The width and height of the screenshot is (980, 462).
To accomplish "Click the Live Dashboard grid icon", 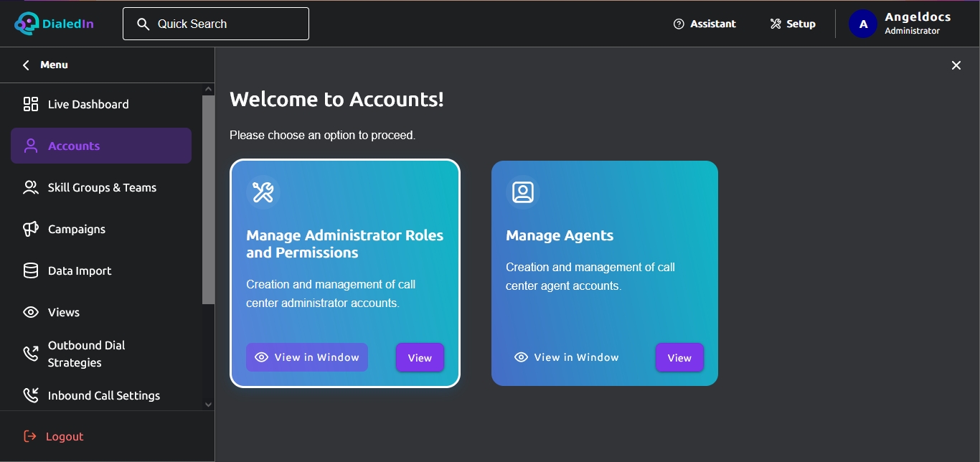I will point(31,105).
